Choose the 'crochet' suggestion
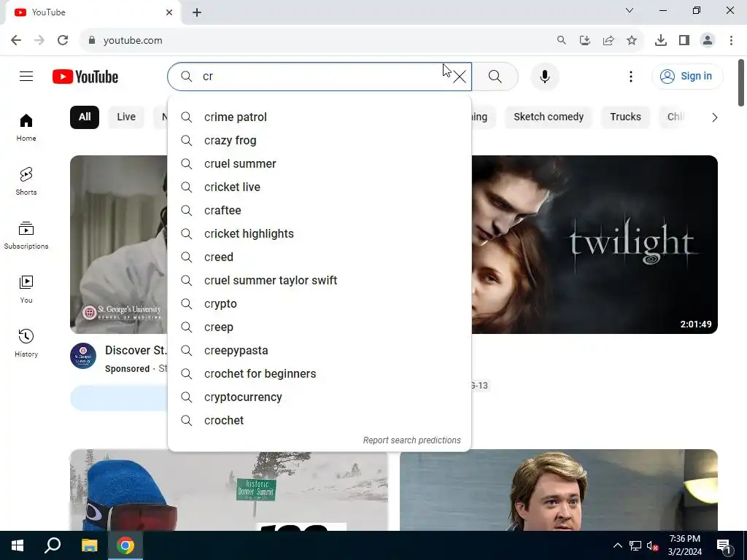Screen dimensions: 747x560 click(x=320, y=421)
